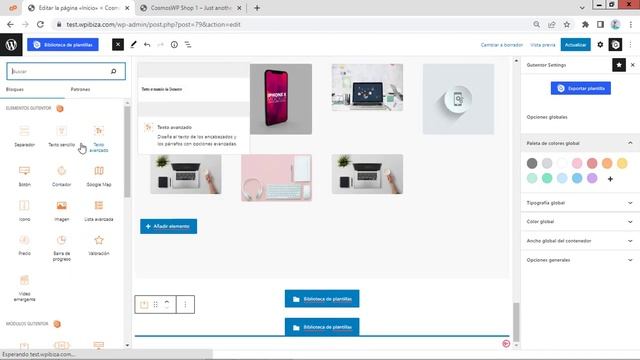Screen dimensions: 640x360
Task: Add the Precio block
Action: (24, 245)
